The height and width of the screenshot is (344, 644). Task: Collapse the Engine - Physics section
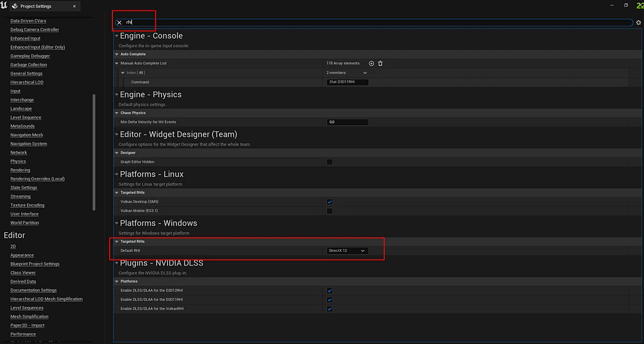click(117, 95)
